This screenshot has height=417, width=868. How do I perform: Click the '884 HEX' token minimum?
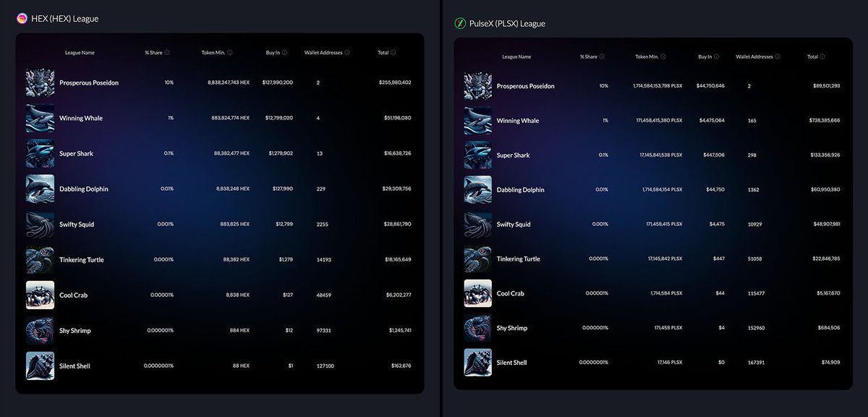point(239,331)
